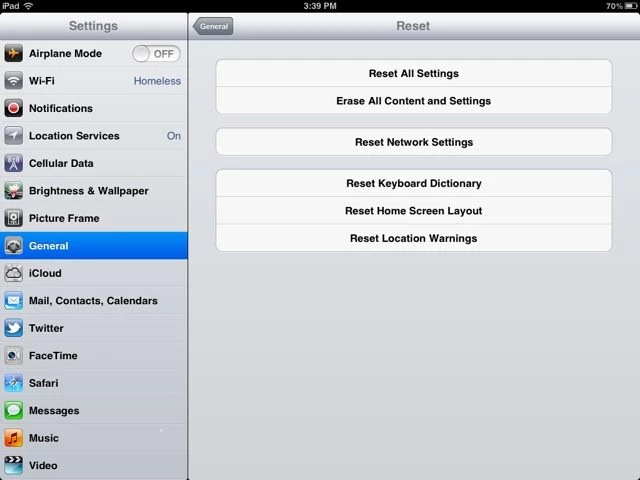
Task: Tap the 'iPad' carrier label
Action: (x=11, y=6)
